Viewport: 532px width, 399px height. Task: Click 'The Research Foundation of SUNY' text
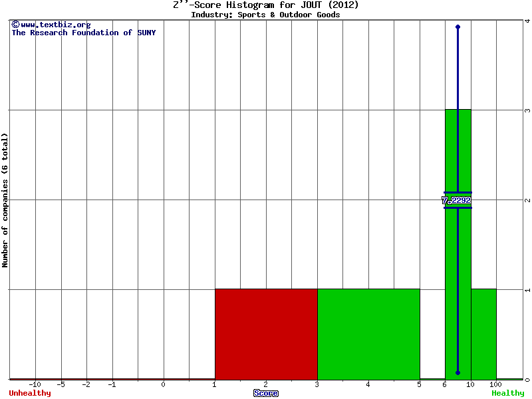pyautogui.click(x=84, y=33)
